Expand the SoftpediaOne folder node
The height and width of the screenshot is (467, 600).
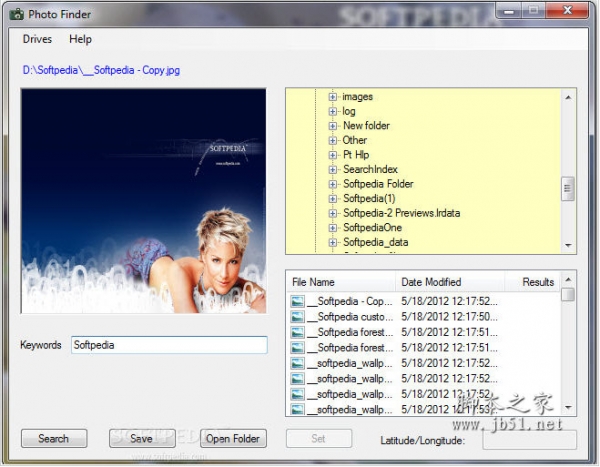333,228
